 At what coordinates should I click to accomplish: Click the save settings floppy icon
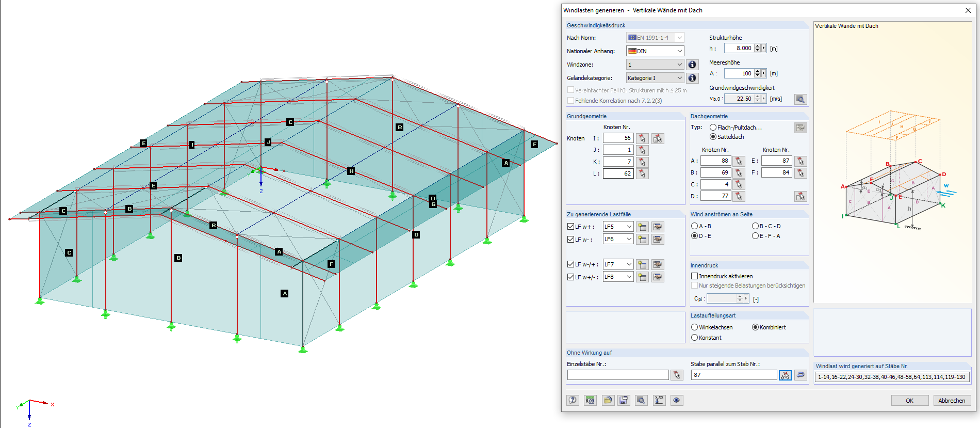pos(624,400)
